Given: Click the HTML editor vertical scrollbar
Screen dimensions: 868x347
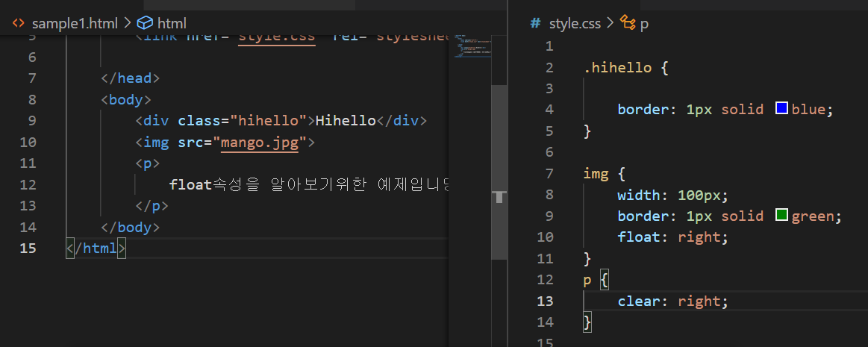Looking at the screenshot, I should pos(499,172).
